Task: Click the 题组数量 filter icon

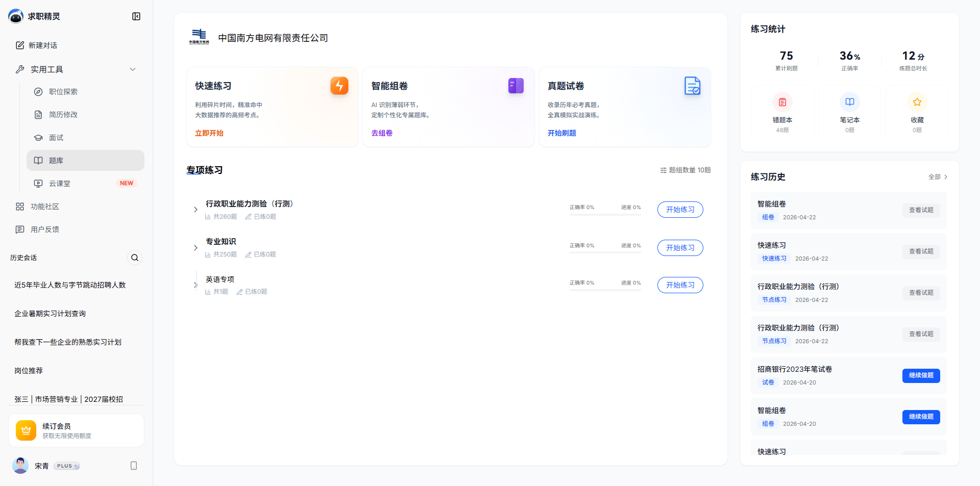Action: (x=664, y=170)
